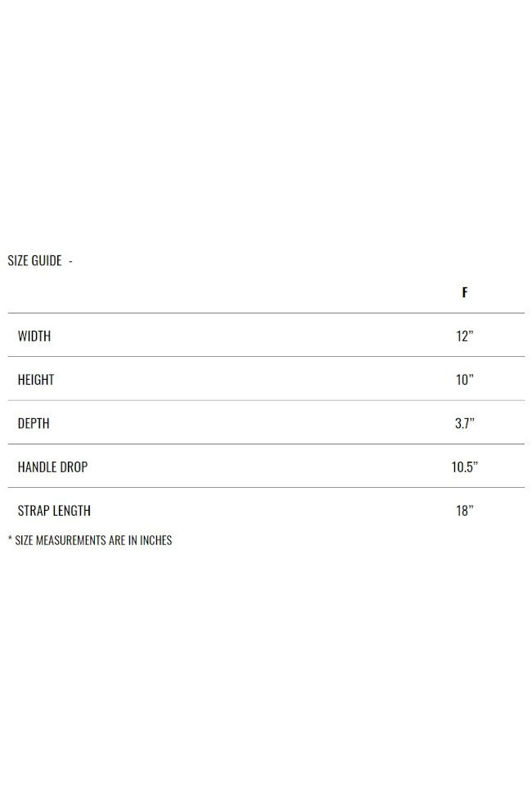532x798 pixels.
Task: Click the 10.5" handle drop value
Action: [x=464, y=467]
